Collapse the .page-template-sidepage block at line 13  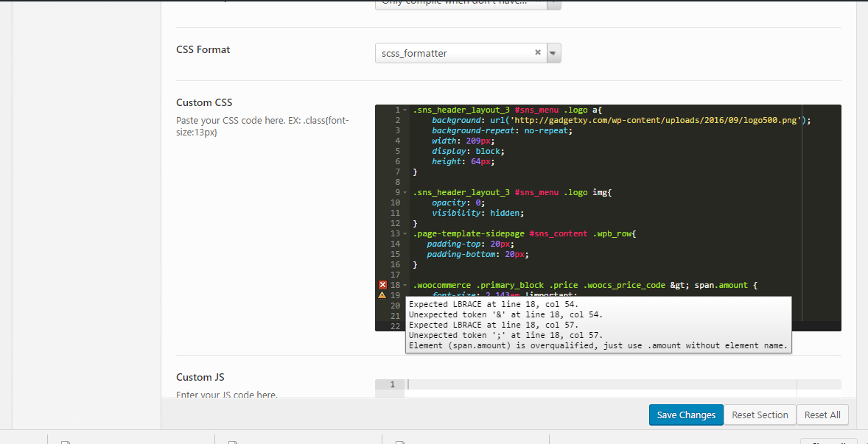point(405,233)
